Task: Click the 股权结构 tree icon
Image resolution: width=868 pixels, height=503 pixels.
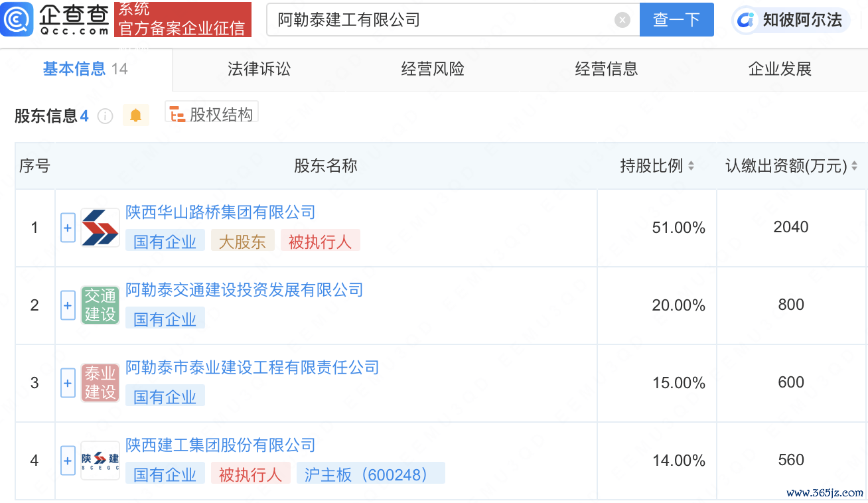Action: (177, 114)
